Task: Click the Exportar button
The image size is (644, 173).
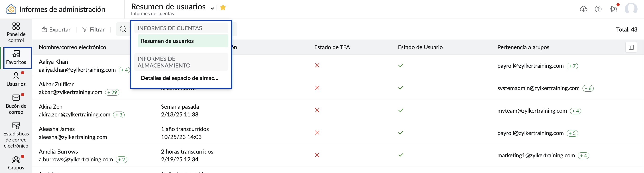Action: pos(56,30)
